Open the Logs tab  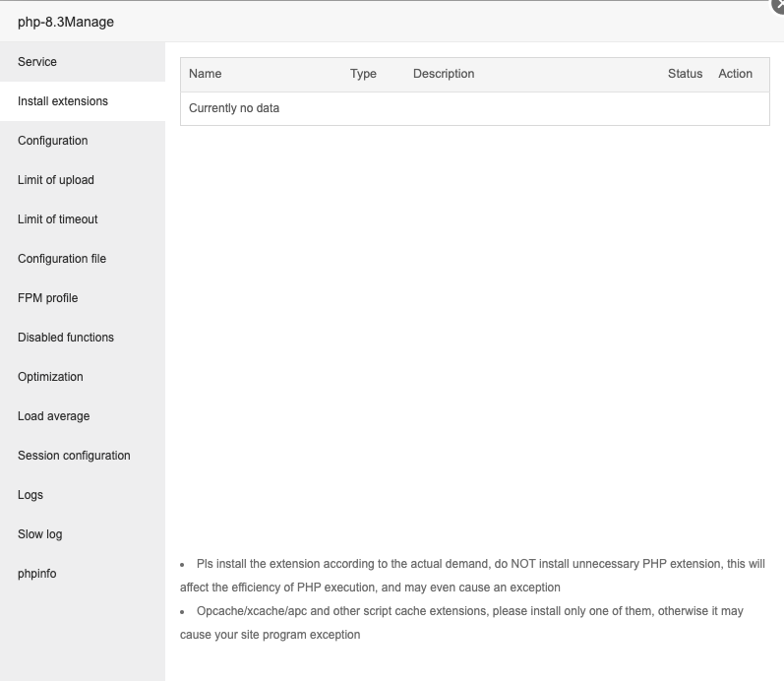click(30, 495)
